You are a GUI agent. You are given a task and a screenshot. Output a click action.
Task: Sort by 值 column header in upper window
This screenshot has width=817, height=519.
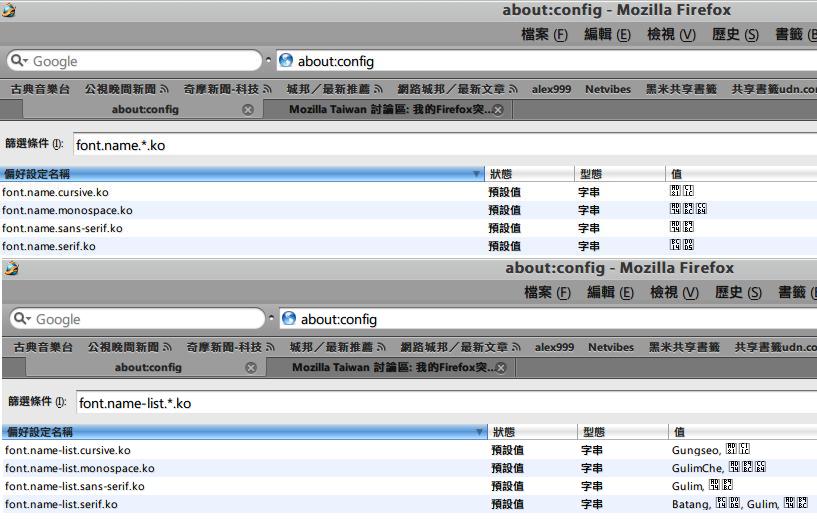(741, 174)
